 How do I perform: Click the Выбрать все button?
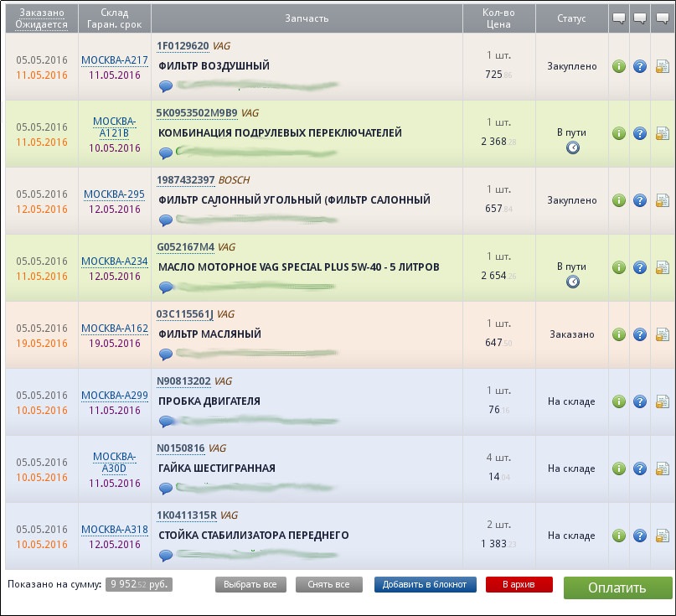click(x=250, y=584)
